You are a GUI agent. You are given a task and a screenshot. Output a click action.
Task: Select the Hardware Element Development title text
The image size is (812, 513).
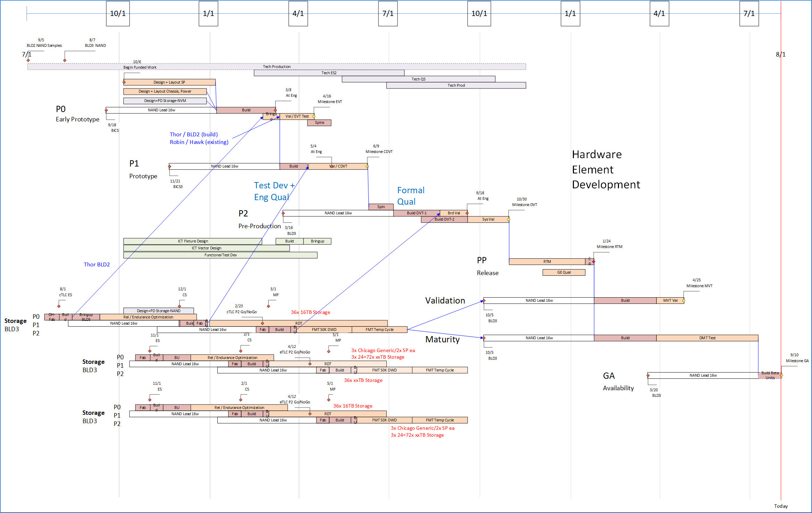pyautogui.click(x=606, y=169)
